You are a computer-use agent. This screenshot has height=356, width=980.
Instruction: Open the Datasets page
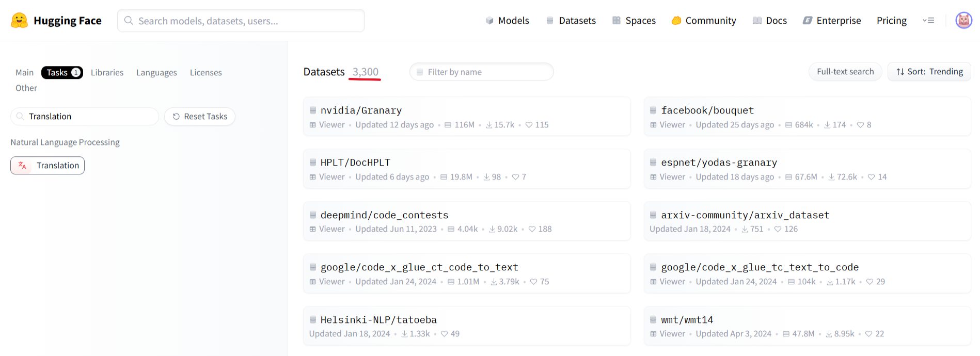pyautogui.click(x=571, y=21)
